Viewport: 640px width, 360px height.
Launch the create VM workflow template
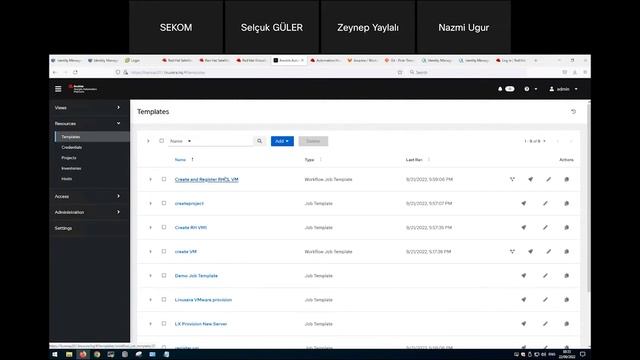[x=530, y=251]
